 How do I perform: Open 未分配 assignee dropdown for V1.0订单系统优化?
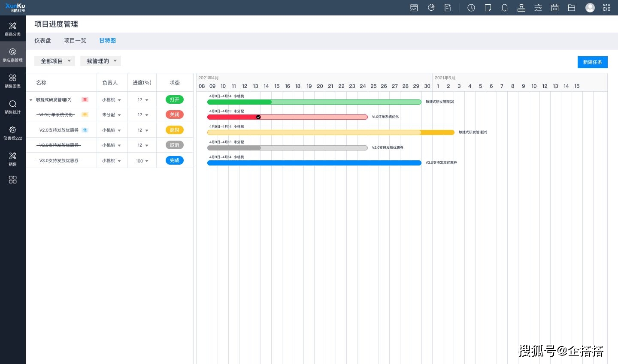[112, 115]
